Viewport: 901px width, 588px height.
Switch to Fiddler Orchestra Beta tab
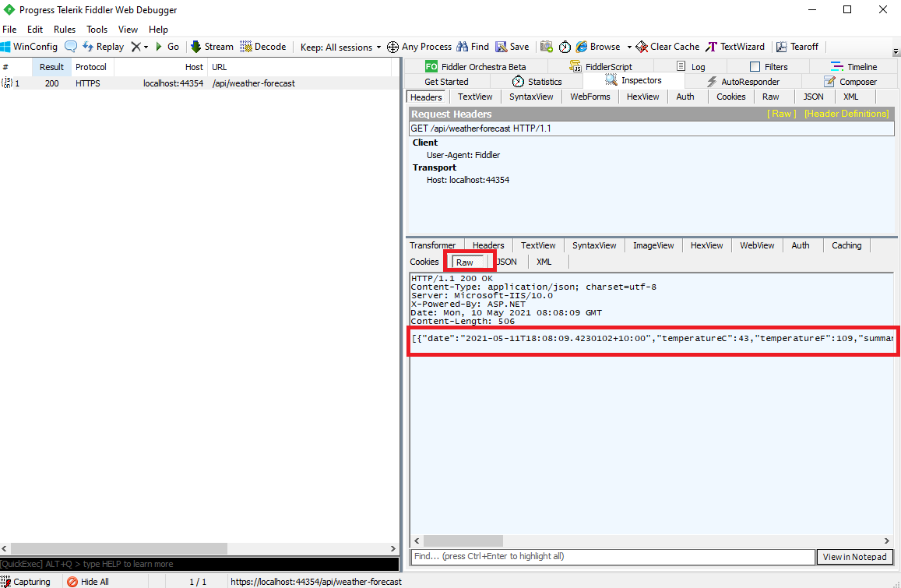(x=476, y=67)
